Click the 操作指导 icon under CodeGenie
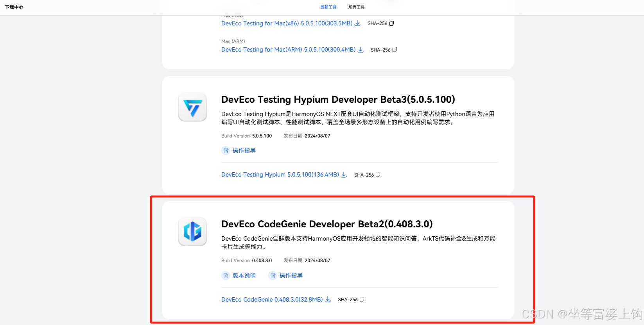 click(x=273, y=276)
